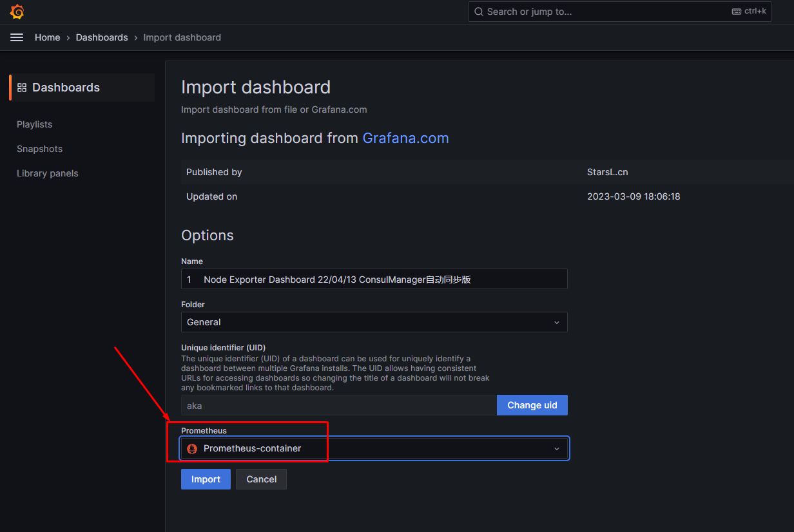Open Dashboards breadcrumb link

(x=102, y=37)
